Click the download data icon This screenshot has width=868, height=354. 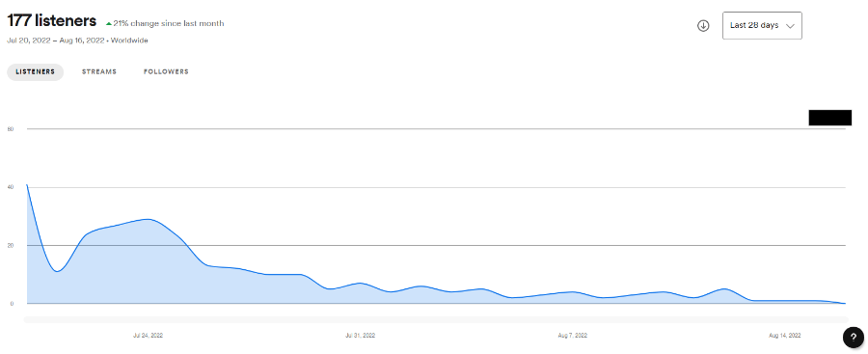pyautogui.click(x=703, y=25)
